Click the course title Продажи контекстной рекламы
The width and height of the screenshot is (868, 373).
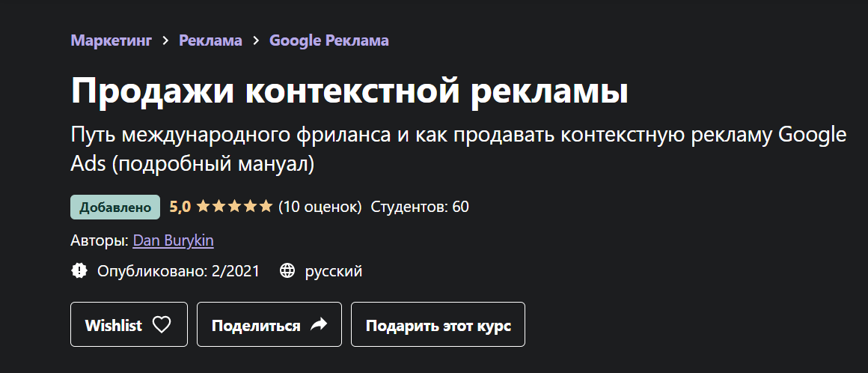[349, 91]
